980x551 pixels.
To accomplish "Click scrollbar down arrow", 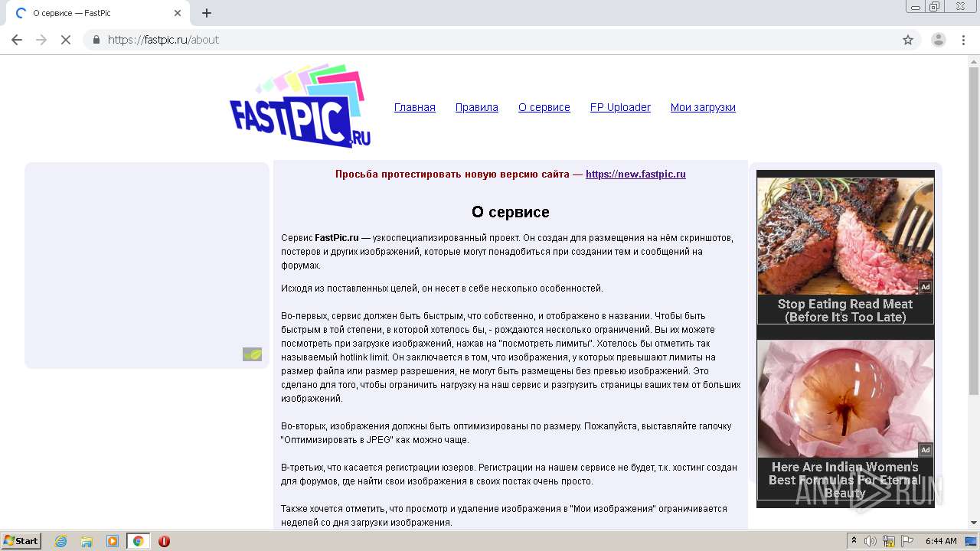I will click(x=974, y=523).
